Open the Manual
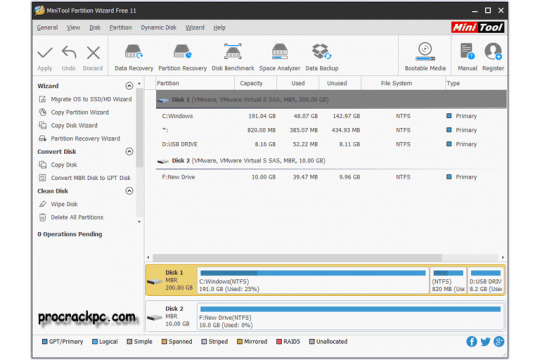This screenshot has width=540, height=360. (467, 57)
